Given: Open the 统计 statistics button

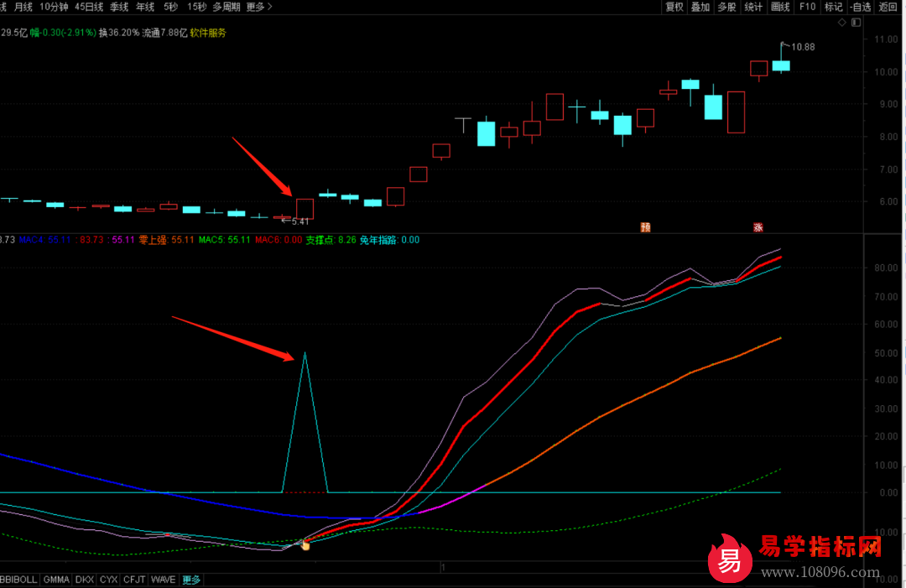Looking at the screenshot, I should (x=753, y=7).
